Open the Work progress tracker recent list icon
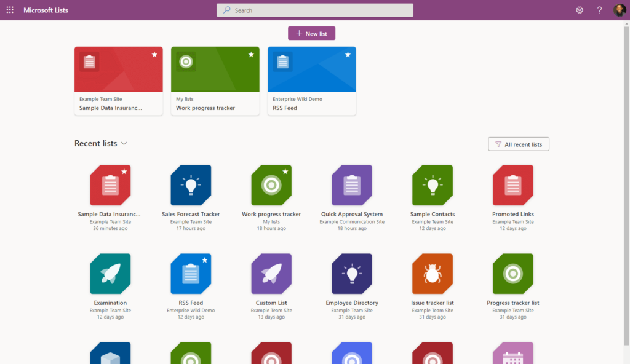The width and height of the screenshot is (630, 364). 271,185
